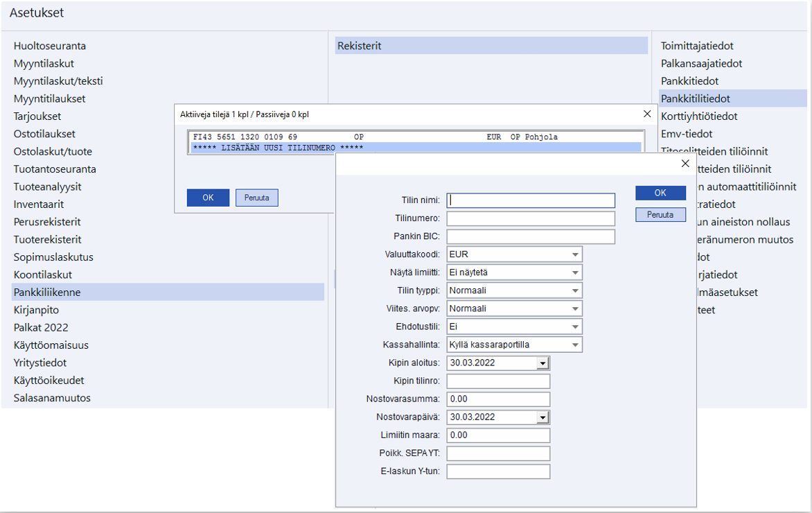The height and width of the screenshot is (513, 812).
Task: Expand the Näytä limiitti dropdown
Action: [x=575, y=272]
